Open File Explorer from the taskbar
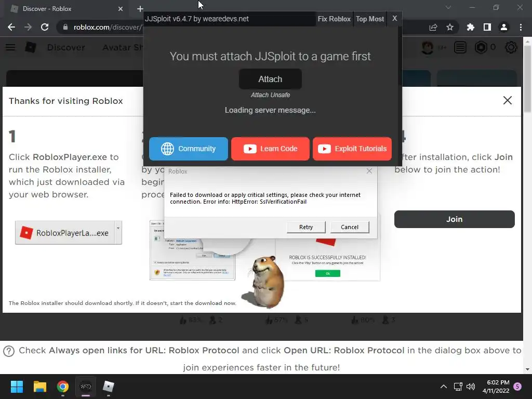Screen dimensions: 532x399 coord(39,387)
